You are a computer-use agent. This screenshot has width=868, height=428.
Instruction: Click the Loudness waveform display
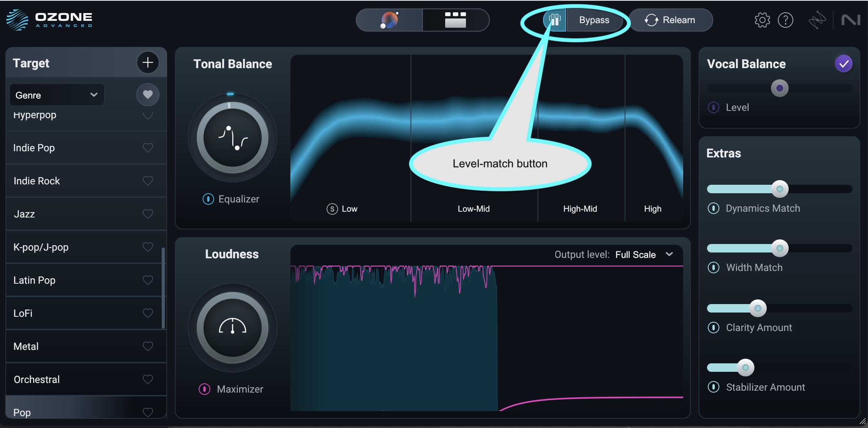click(x=487, y=328)
